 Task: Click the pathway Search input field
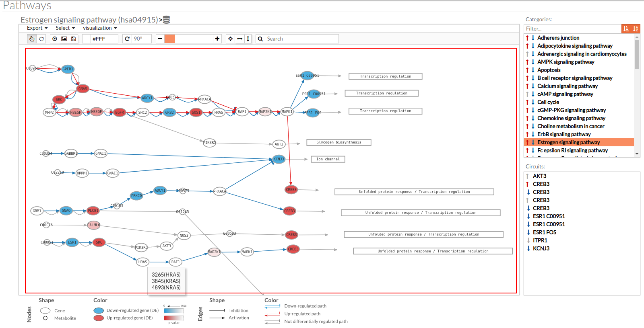pos(302,39)
